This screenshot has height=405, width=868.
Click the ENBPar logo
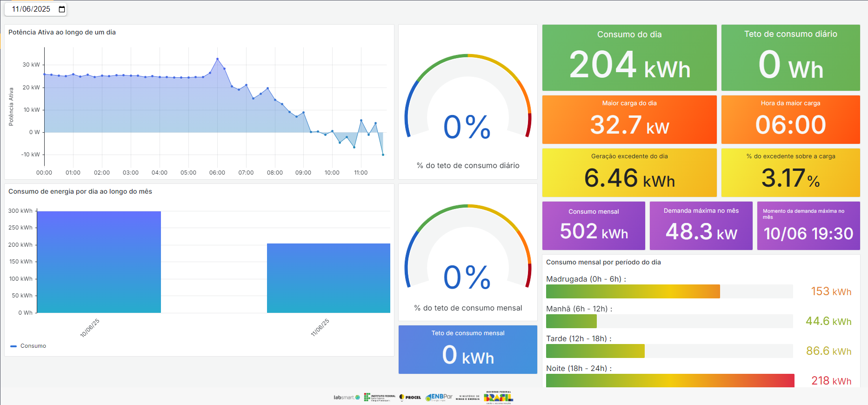coord(439,397)
